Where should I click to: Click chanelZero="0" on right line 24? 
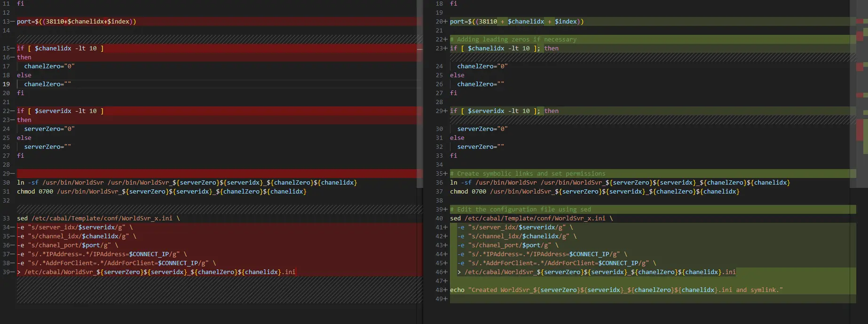tap(482, 66)
